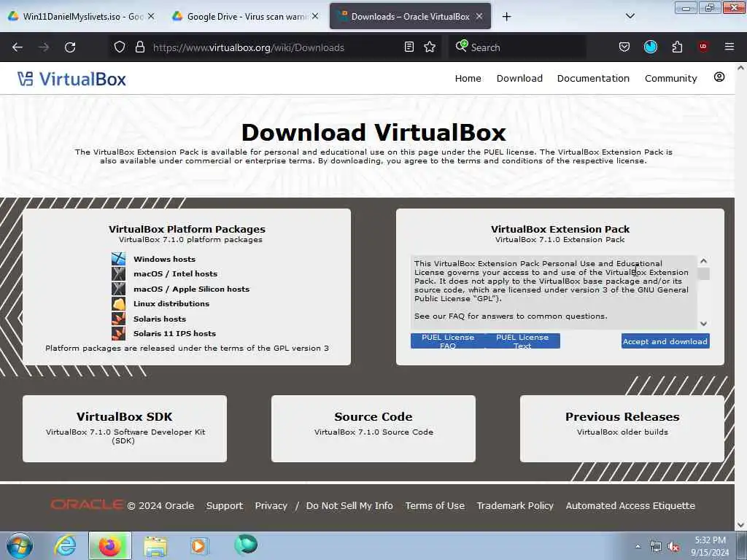
Task: Open the Previous Releases card
Action: pos(622,428)
